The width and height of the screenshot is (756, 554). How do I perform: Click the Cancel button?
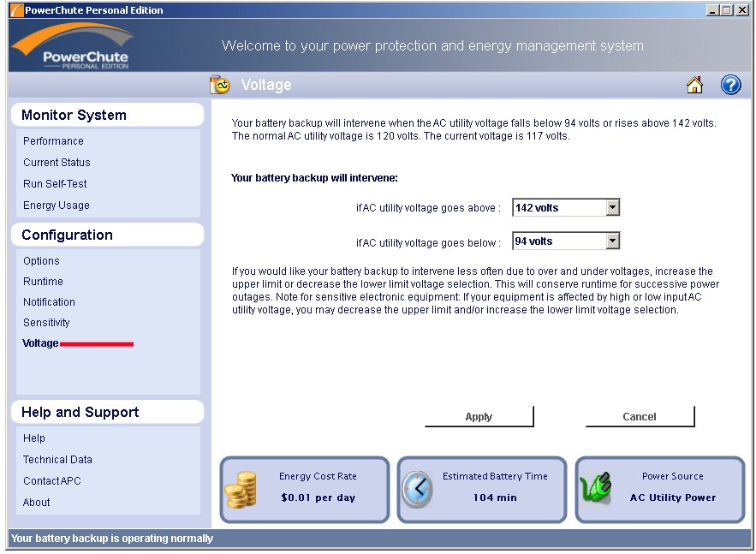[640, 417]
